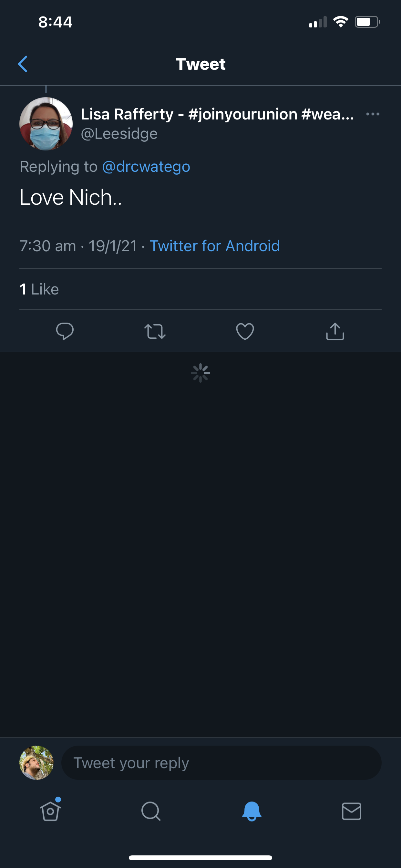Image resolution: width=401 pixels, height=868 pixels.
Task: Tap the 7:30 am tweet timestamp
Action: (x=48, y=246)
